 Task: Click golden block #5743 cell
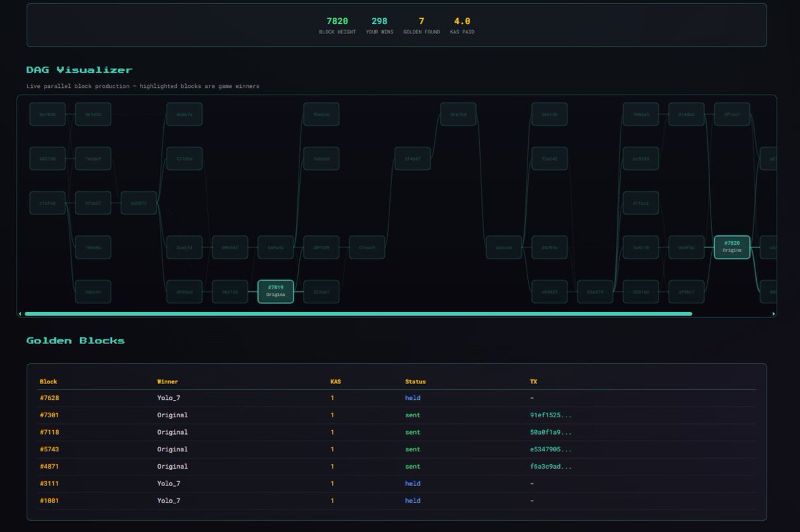[49, 449]
